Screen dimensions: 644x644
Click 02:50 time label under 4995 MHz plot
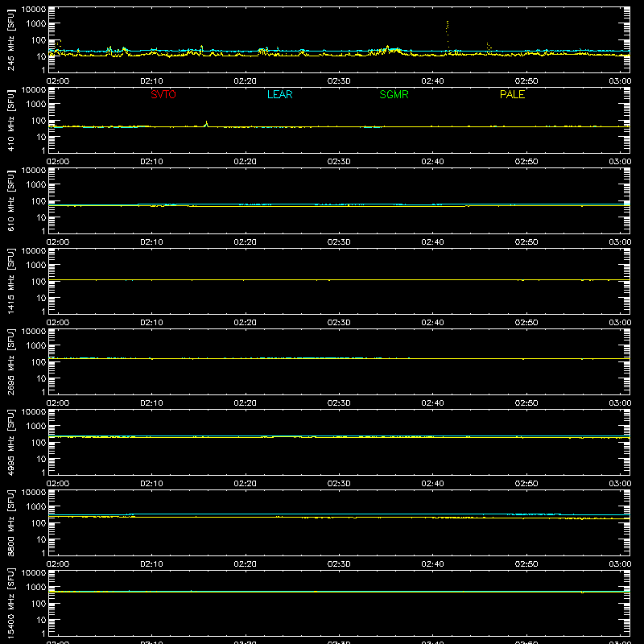pos(526,484)
